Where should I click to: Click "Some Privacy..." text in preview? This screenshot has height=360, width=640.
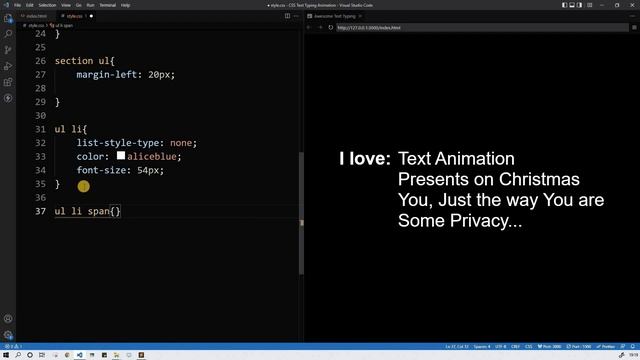(460, 220)
